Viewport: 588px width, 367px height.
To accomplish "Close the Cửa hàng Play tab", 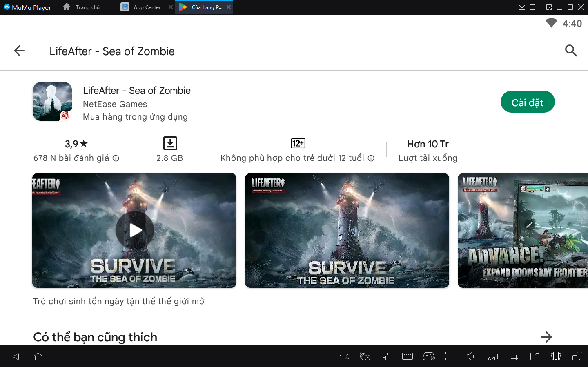I will [x=229, y=7].
